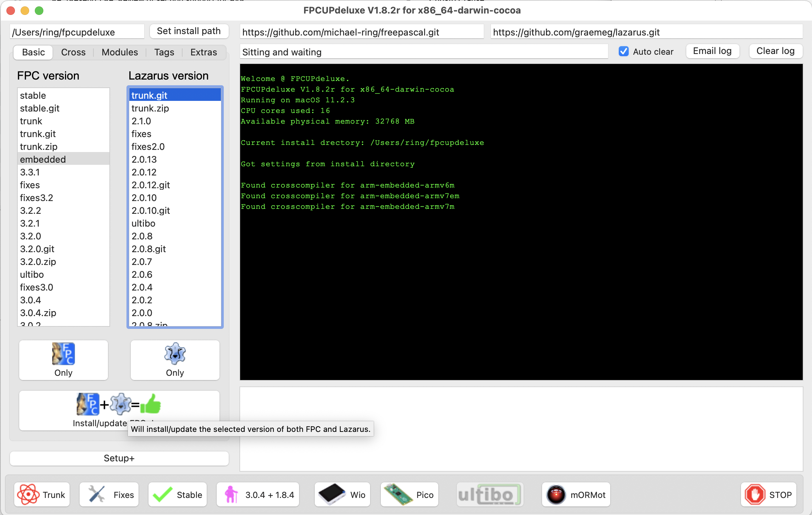Select 'fixes3.2' in FPC version list
The height and width of the screenshot is (515, 812).
64,198
